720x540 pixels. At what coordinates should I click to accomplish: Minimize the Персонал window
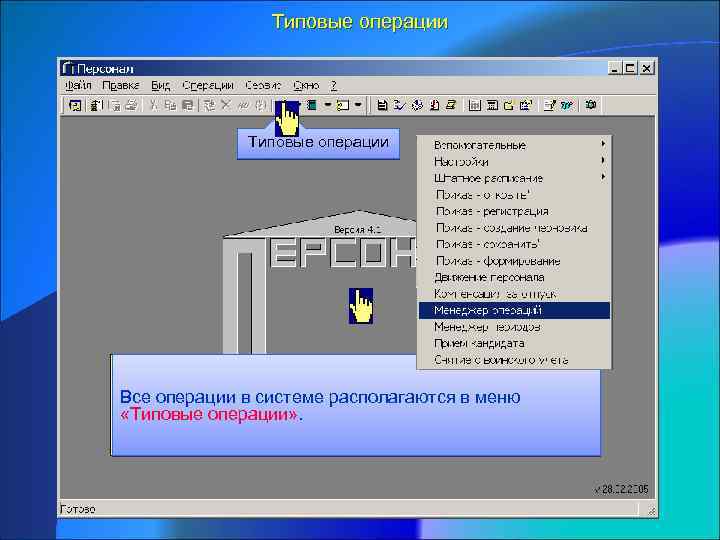[x=615, y=68]
